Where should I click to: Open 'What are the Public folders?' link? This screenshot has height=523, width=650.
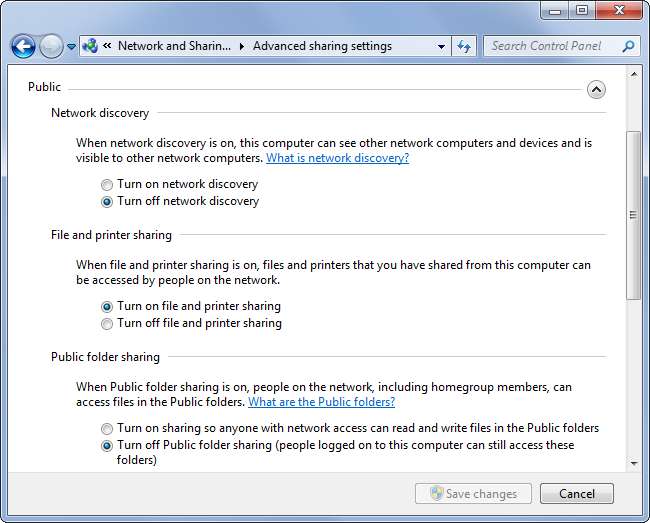(321, 402)
